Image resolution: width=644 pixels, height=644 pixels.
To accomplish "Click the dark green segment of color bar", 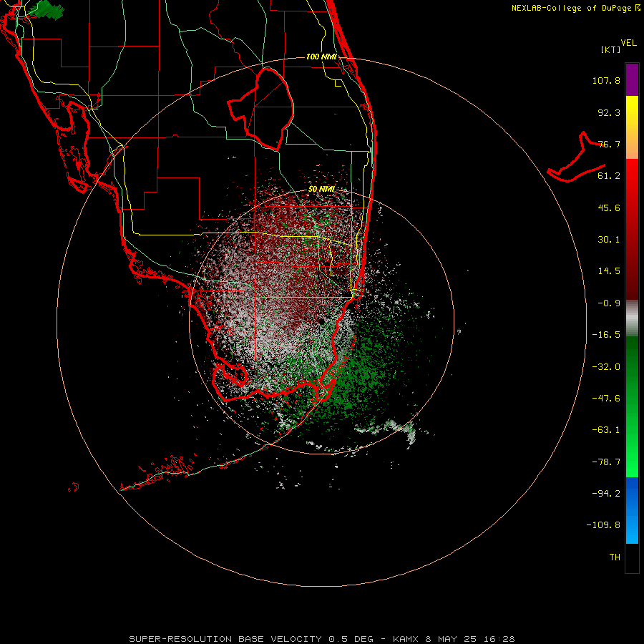I will click(632, 370).
